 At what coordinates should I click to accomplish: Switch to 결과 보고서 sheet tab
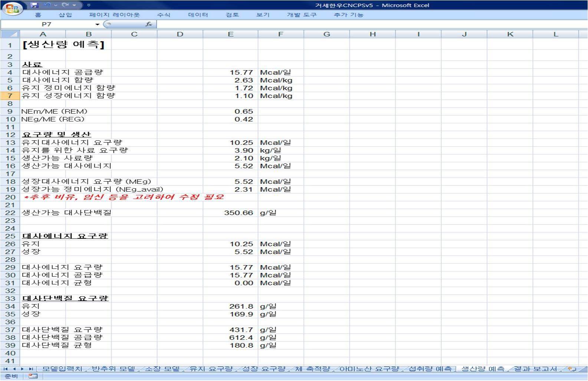535,369
